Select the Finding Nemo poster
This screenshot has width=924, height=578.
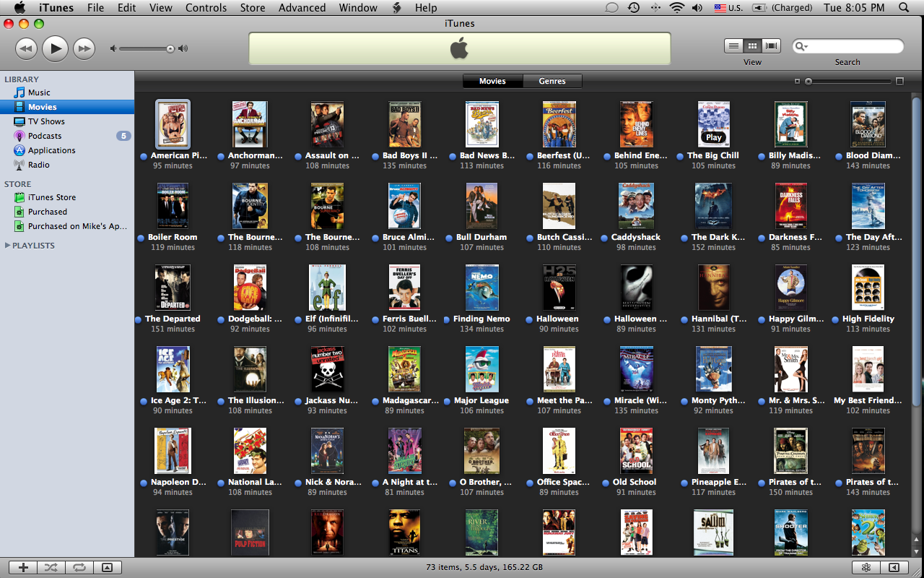coord(482,288)
